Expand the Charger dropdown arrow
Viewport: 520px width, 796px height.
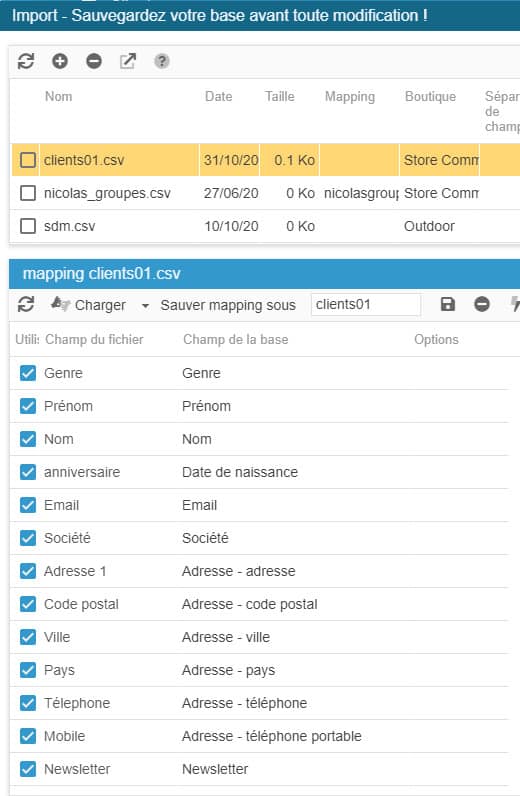click(x=145, y=306)
